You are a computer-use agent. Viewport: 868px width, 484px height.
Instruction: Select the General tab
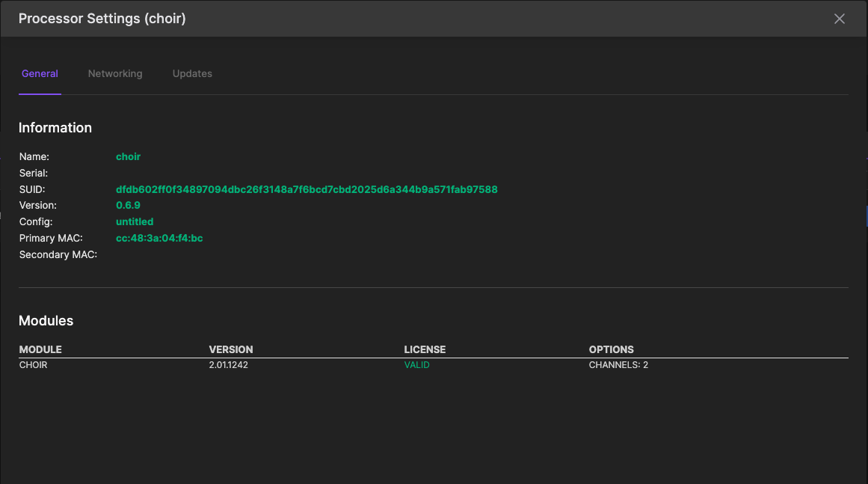[x=40, y=74]
